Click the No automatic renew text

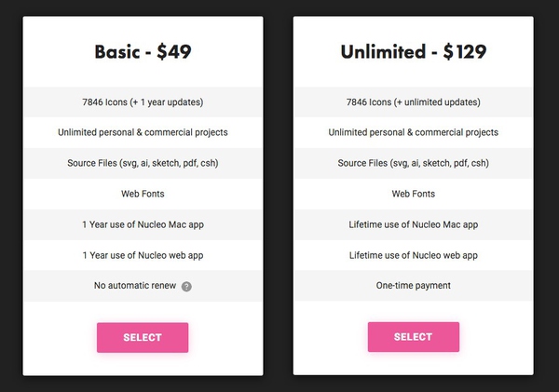point(135,286)
